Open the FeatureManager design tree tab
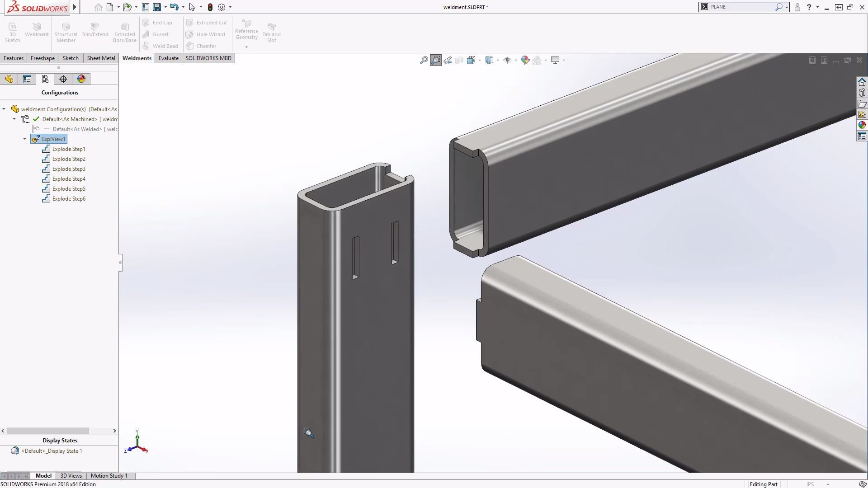868x488 pixels. click(9, 79)
